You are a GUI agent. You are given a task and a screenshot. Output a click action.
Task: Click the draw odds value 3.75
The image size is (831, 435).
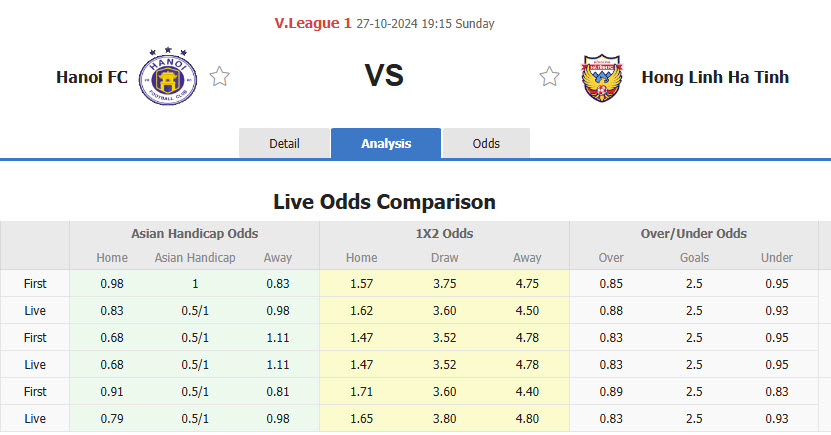[x=444, y=283]
